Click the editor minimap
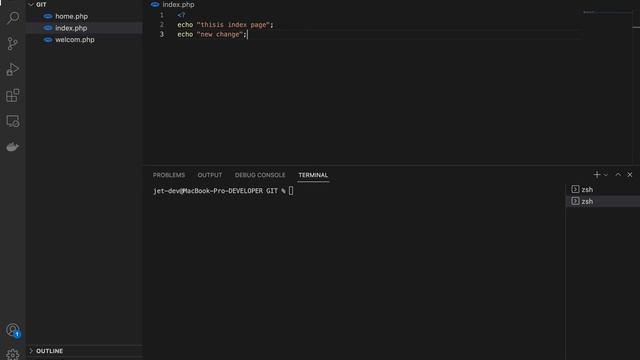The width and height of the screenshot is (640, 360). click(x=607, y=13)
